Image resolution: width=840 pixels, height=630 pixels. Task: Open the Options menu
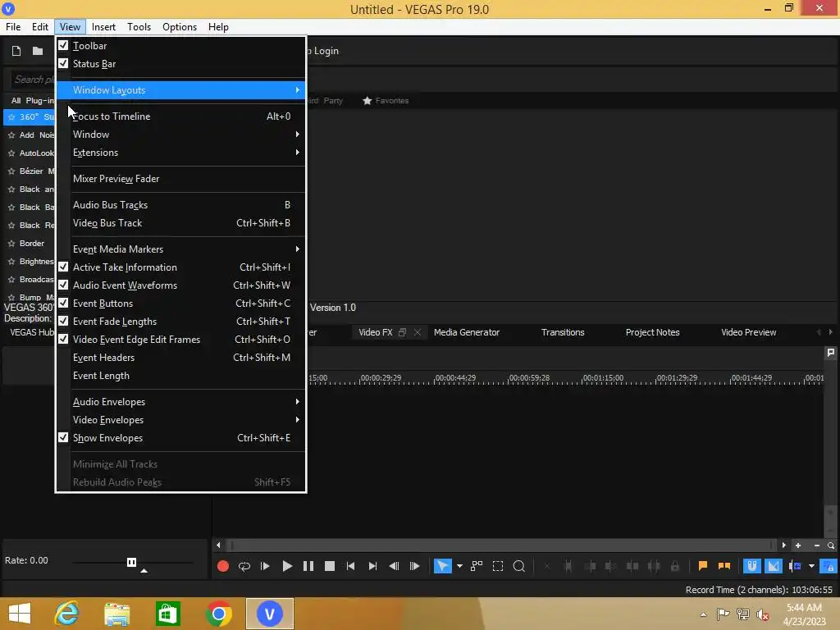coord(180,27)
